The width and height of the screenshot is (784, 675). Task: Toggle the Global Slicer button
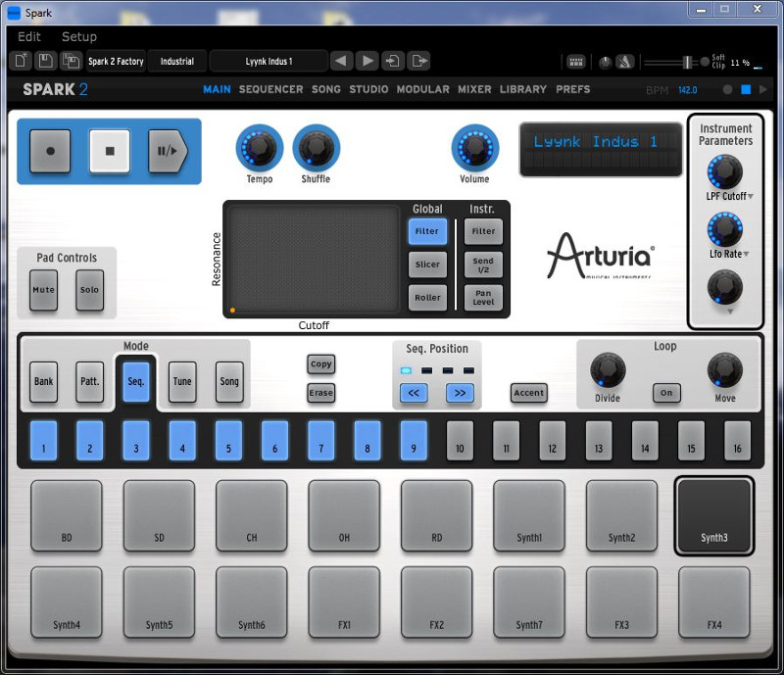(x=427, y=265)
